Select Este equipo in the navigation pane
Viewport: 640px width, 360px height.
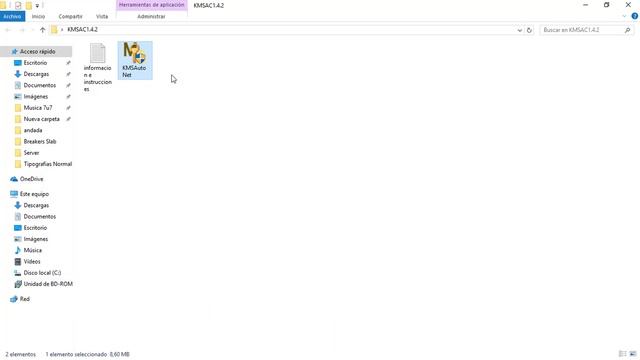pos(34,194)
